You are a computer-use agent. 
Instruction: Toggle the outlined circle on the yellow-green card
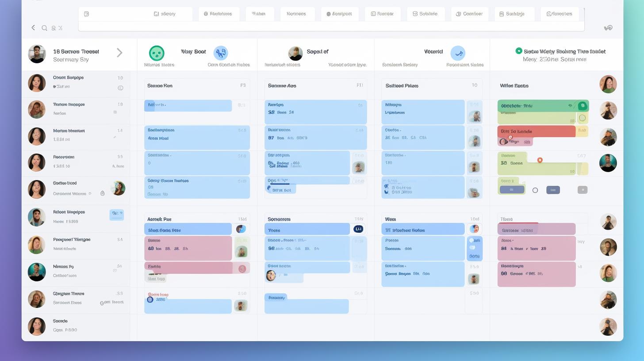582,118
